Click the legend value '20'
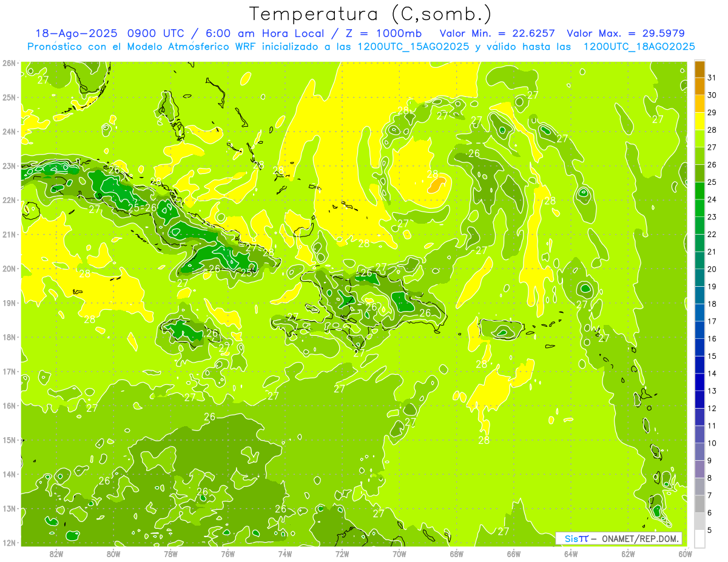Screen dimensions: 728x562 tap(712, 269)
